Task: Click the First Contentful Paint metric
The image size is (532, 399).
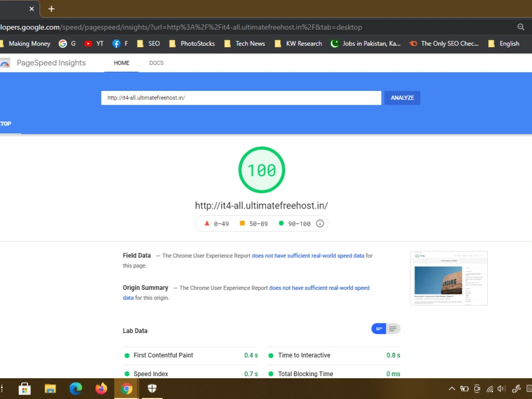Action: coord(191,355)
